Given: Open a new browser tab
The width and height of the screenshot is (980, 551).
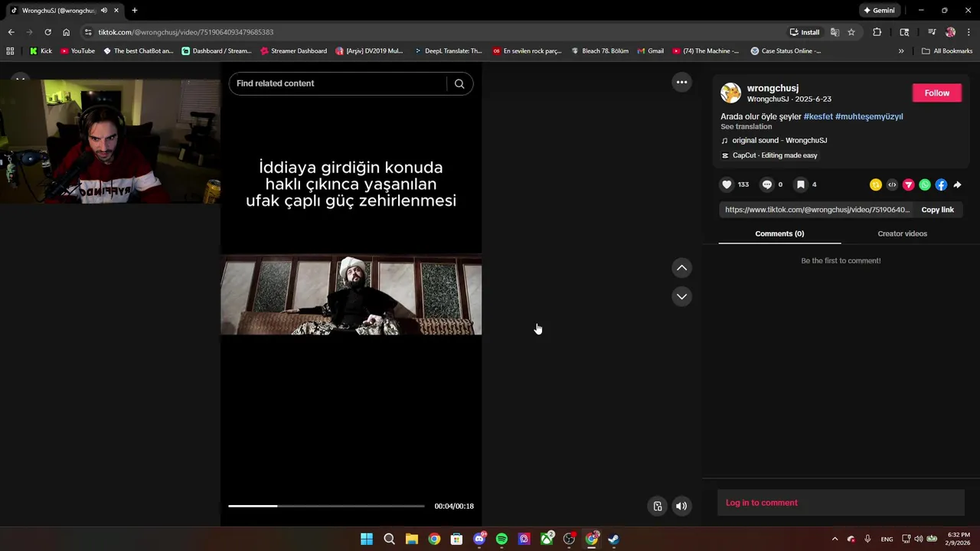Looking at the screenshot, I should pyautogui.click(x=135, y=11).
